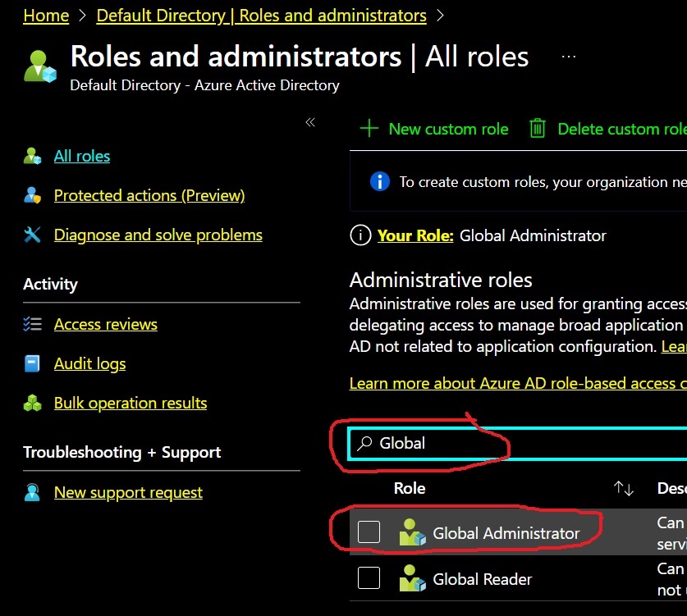Click the Diagnose and solve problems wrench icon

[33, 235]
